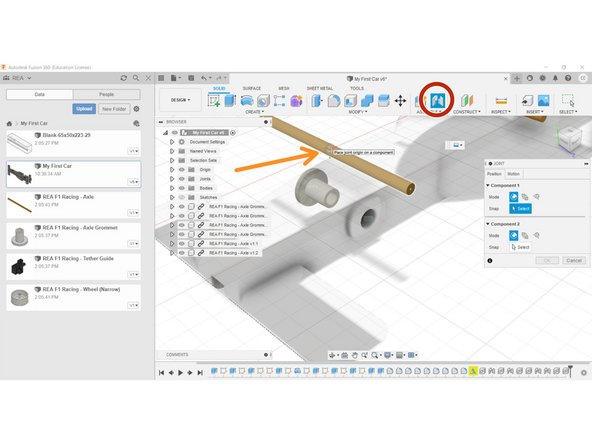The height and width of the screenshot is (444, 592).
Task: Select the Shell tool
Action: pos(350,100)
